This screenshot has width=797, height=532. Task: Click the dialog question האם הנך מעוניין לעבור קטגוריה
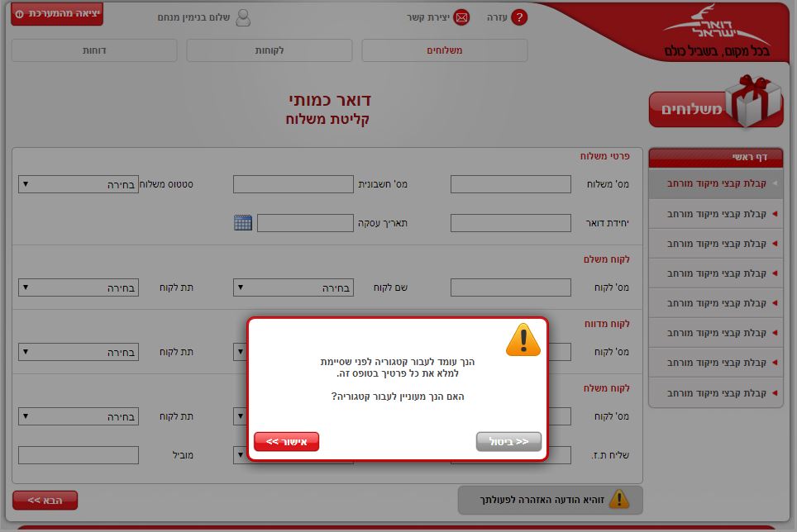pos(398,397)
